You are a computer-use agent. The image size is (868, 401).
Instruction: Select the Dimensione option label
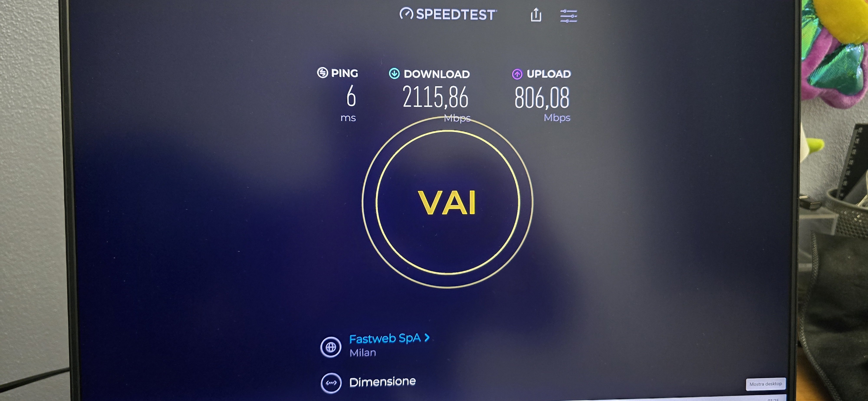[382, 382]
